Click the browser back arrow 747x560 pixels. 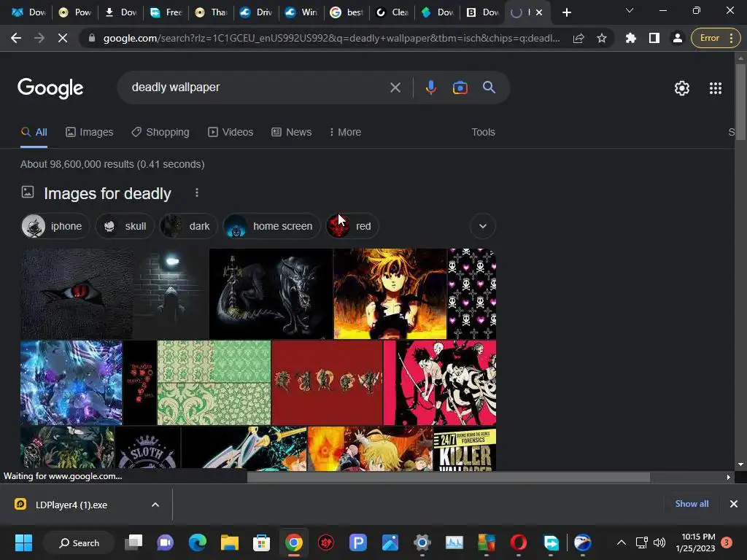(x=16, y=38)
